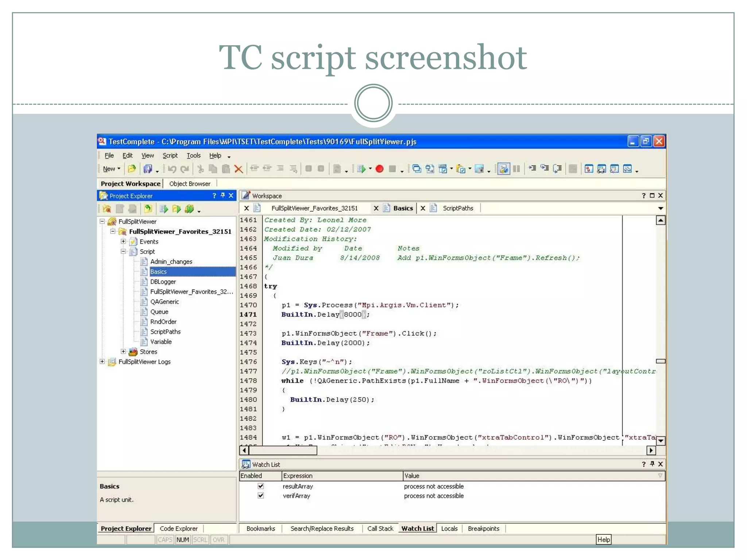
Task: Click the Watch List panel icon
Action: [246, 464]
